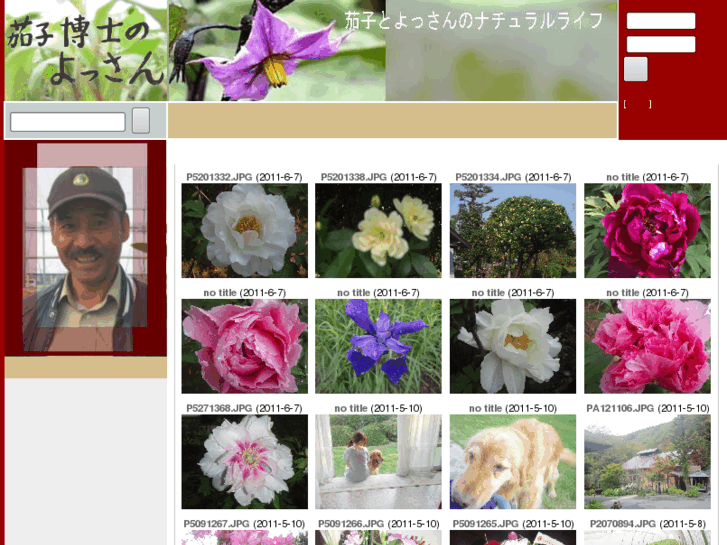Open the purple iris thumbnail

tap(378, 346)
